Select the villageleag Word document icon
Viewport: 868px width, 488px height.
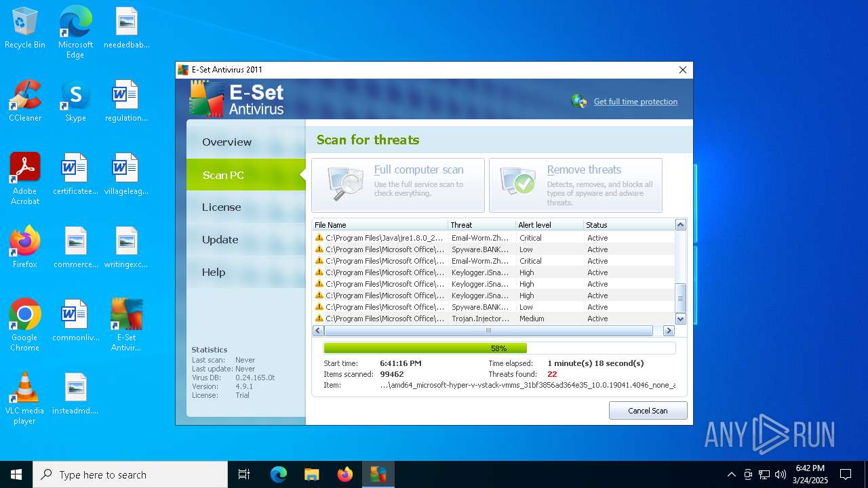[x=126, y=175]
